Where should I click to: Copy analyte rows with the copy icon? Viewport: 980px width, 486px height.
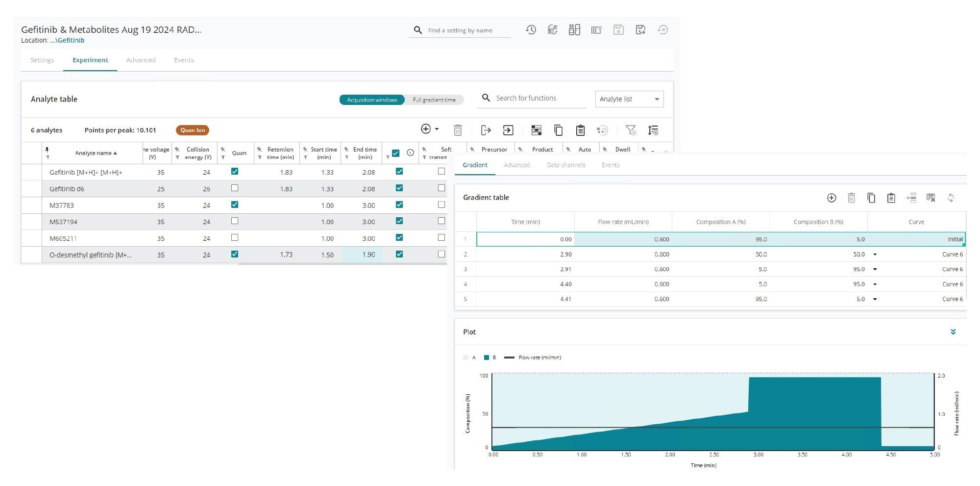pos(558,130)
